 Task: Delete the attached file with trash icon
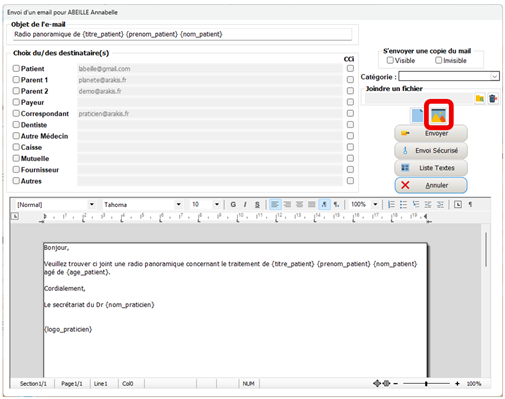click(x=493, y=99)
